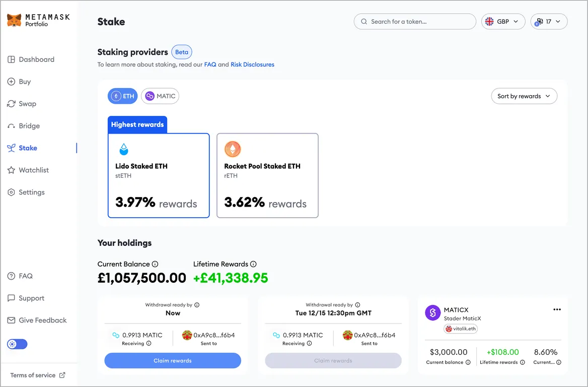Click the +$108.00 MATICX rewards value
Image resolution: width=588 pixels, height=387 pixels.
tap(503, 352)
